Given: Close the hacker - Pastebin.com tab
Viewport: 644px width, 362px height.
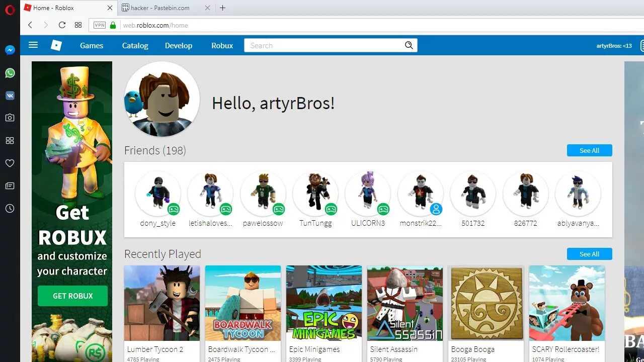Looking at the screenshot, I should [208, 8].
